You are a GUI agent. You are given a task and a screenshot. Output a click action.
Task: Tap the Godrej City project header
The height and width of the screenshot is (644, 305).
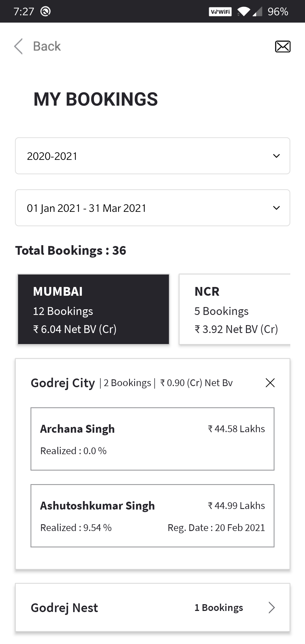(63, 383)
